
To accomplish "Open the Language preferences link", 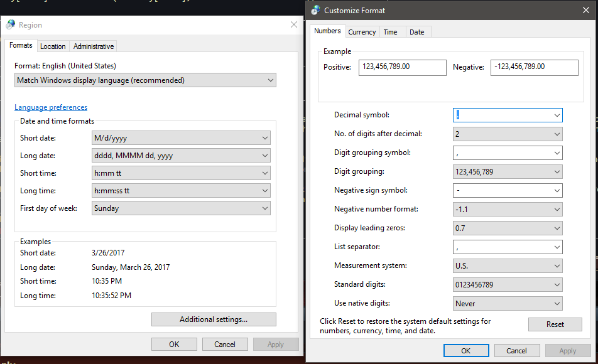I will pos(51,107).
